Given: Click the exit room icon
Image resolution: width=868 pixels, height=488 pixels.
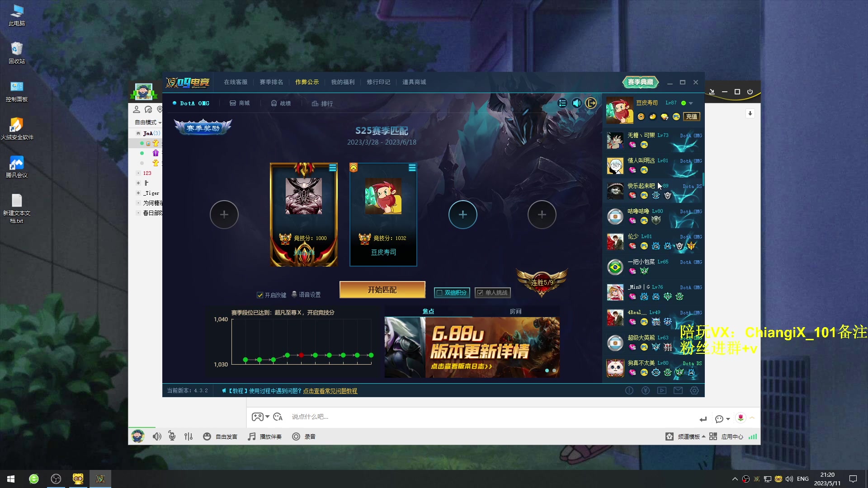Looking at the screenshot, I should point(591,103).
